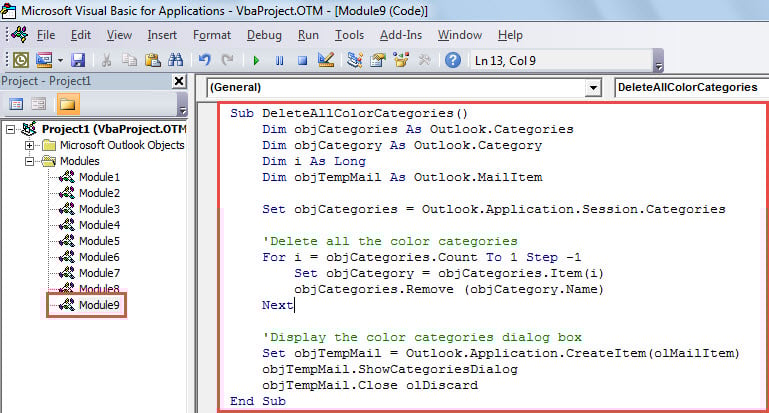Click the Redo arrow icon
The width and height of the screenshot is (769, 413).
coord(227,60)
